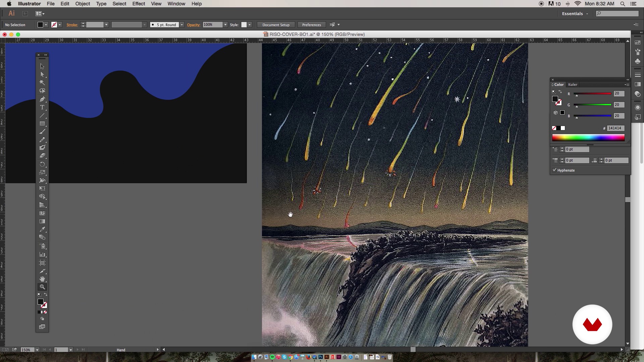Select the Symbol Sprayer tool
The height and width of the screenshot is (362, 644).
[42, 246]
